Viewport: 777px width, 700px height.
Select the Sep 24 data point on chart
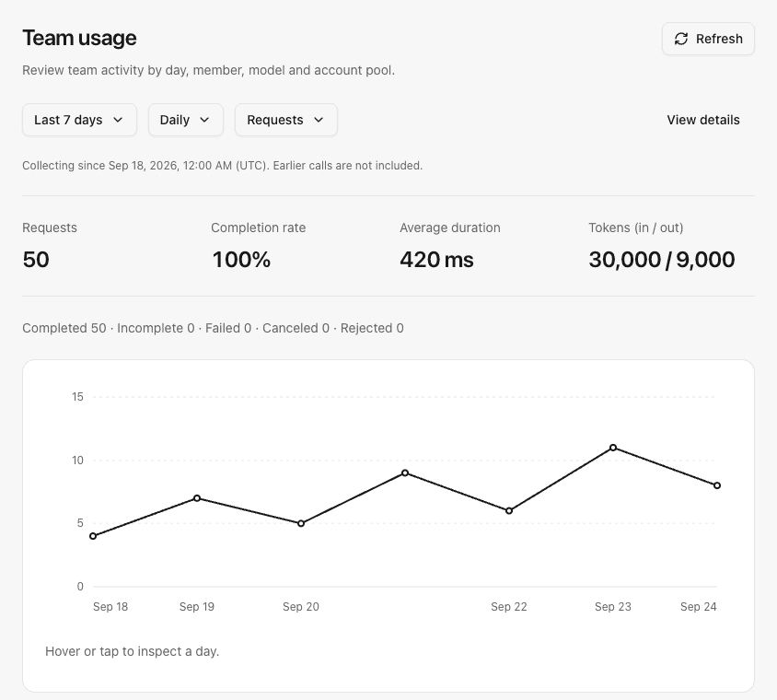pyautogui.click(x=717, y=485)
